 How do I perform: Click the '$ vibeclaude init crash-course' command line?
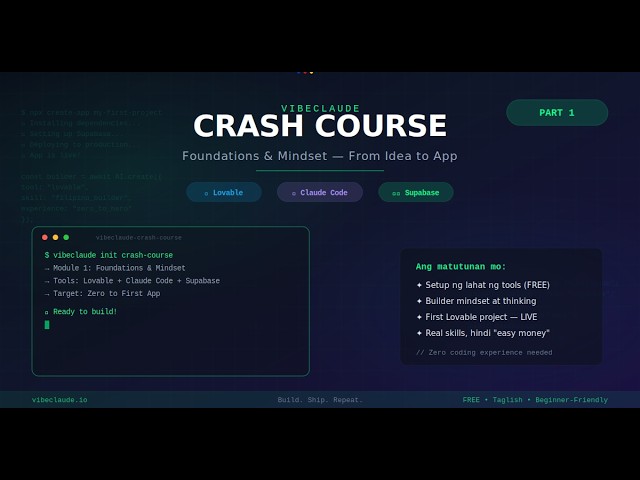click(x=109, y=255)
